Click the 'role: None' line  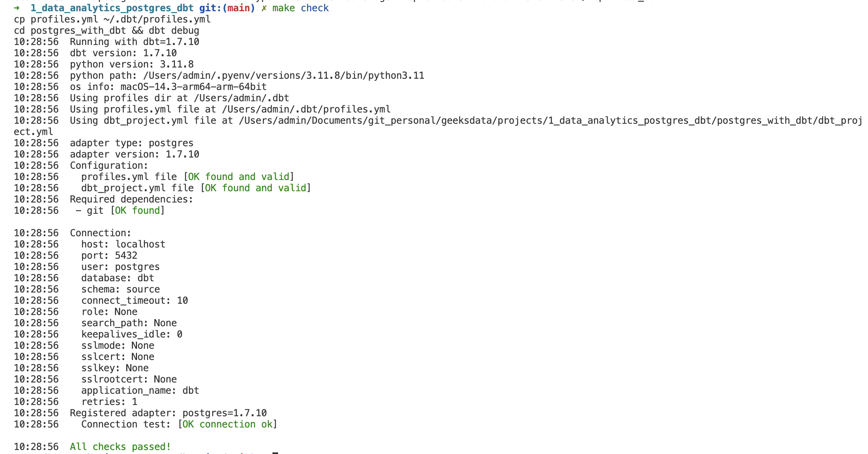[109, 312]
